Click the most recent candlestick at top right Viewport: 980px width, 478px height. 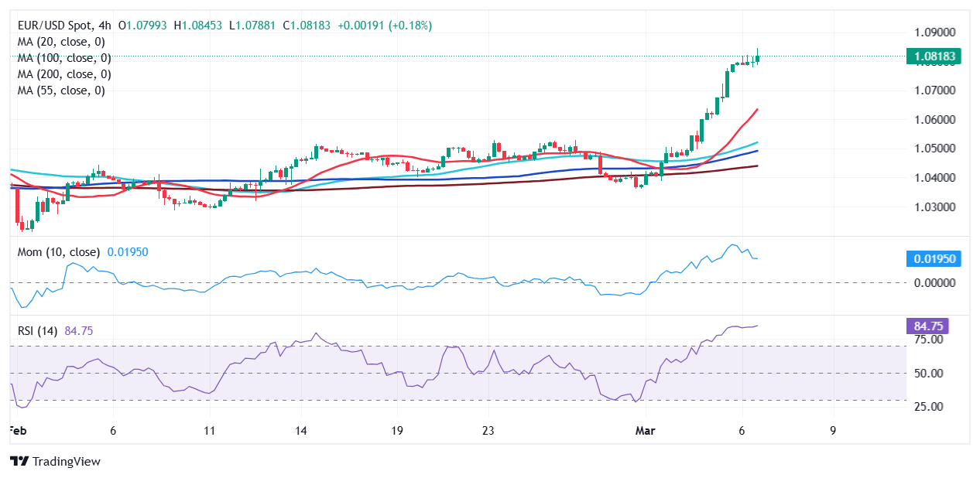tap(758, 57)
